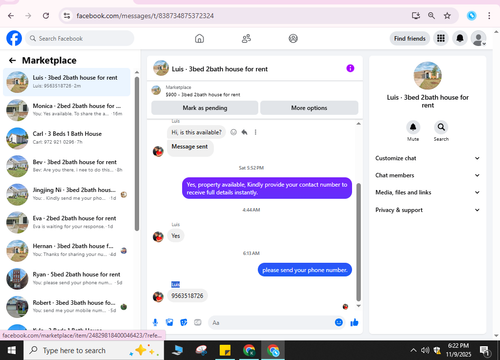Open Jingjing Ni 3bed 2bath conversation

click(x=67, y=194)
